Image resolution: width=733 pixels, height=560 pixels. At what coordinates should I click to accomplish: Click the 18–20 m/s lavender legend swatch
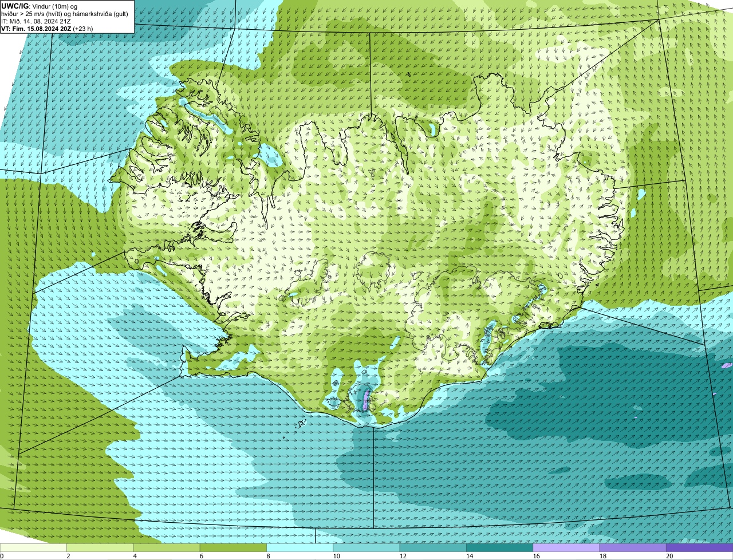coord(633,547)
